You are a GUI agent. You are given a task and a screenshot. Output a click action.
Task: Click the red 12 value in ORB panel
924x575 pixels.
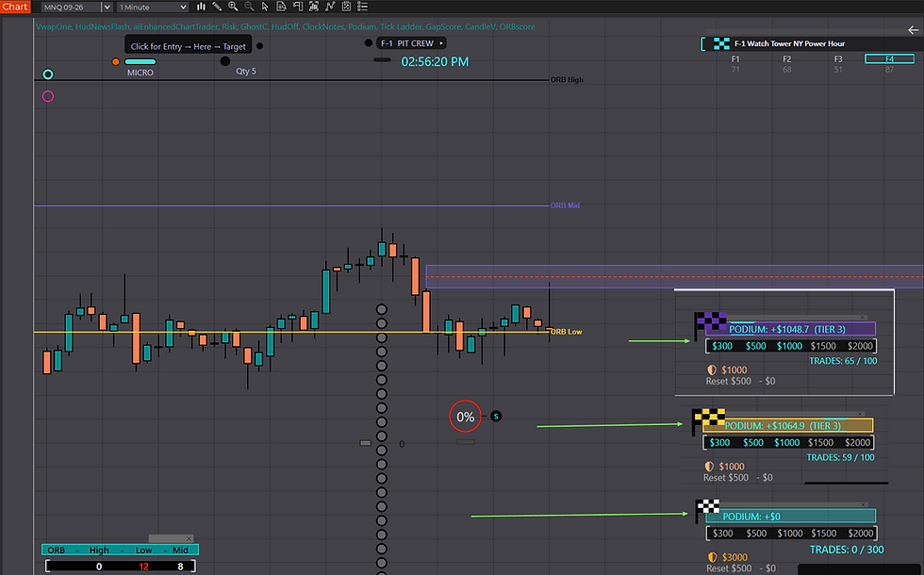(x=143, y=567)
